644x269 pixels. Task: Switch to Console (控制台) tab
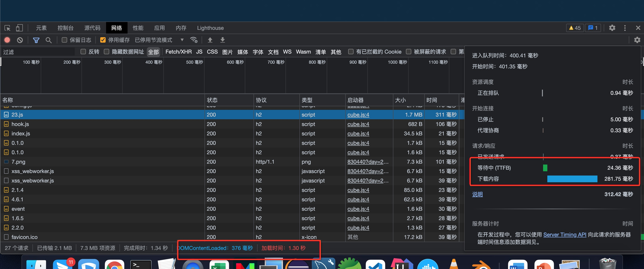tap(66, 28)
